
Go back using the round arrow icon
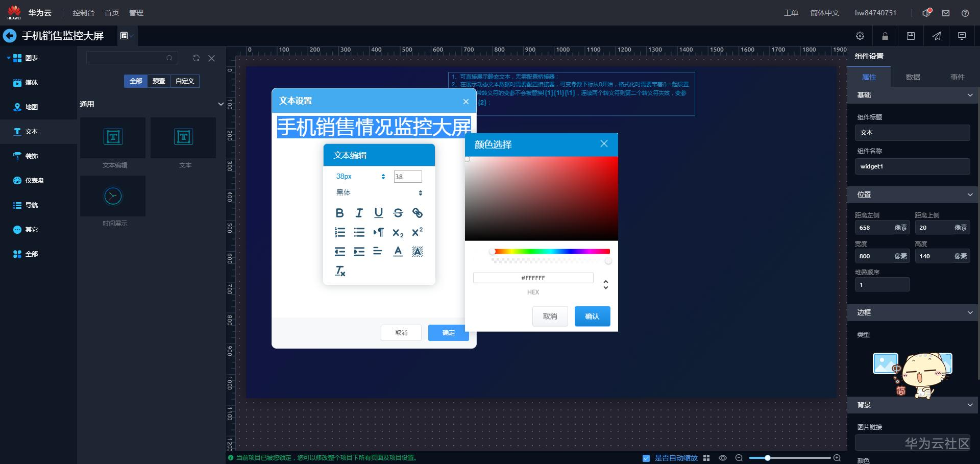pos(10,36)
